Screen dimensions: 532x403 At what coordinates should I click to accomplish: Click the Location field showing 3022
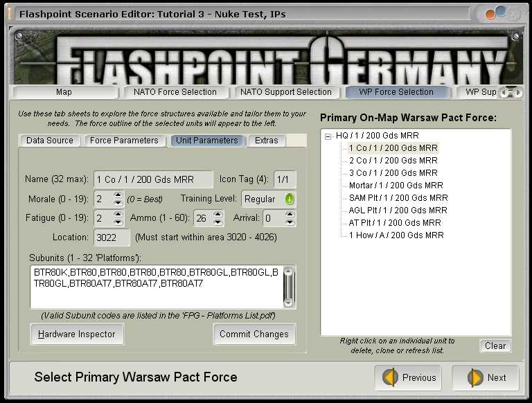pos(112,238)
